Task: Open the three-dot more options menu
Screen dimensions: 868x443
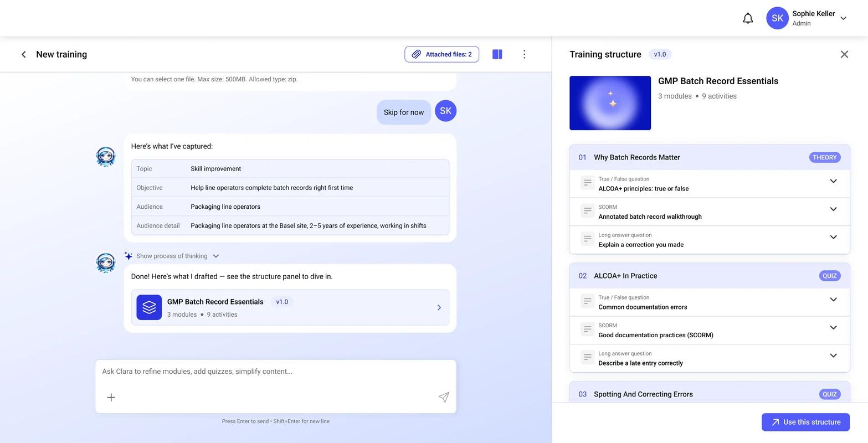Action: [524, 54]
